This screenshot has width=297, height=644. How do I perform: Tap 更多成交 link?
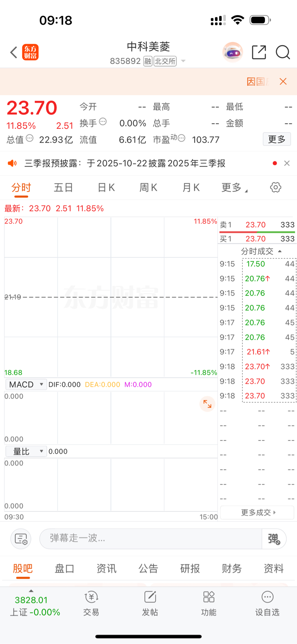point(257,512)
